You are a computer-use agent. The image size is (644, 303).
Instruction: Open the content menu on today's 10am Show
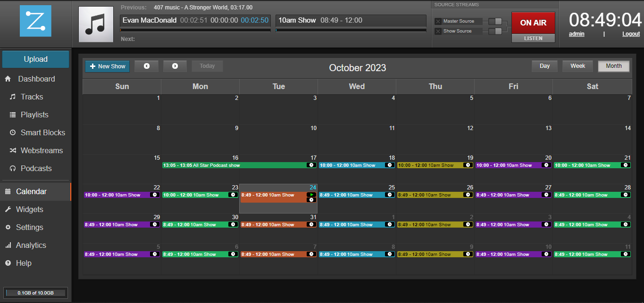(311, 200)
